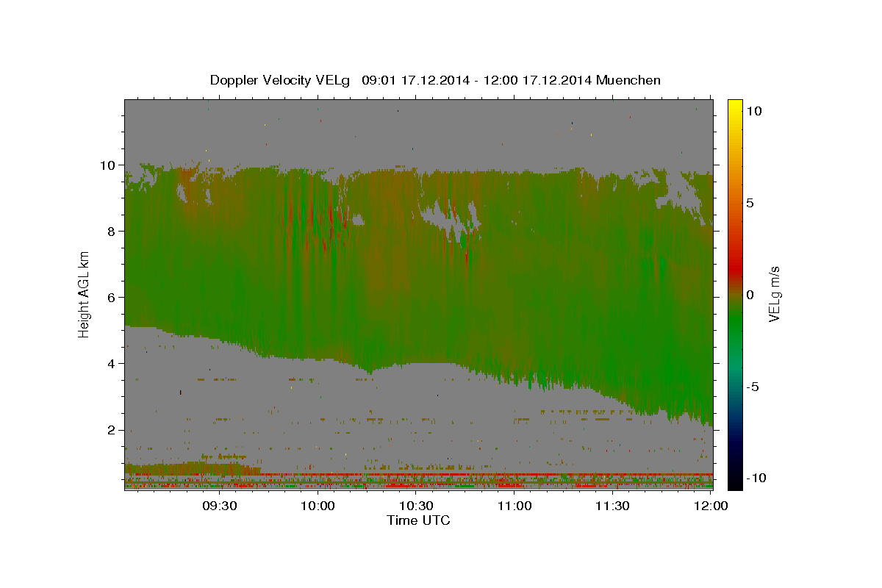Click the height tick label 8
882x588 pixels.
coord(113,231)
